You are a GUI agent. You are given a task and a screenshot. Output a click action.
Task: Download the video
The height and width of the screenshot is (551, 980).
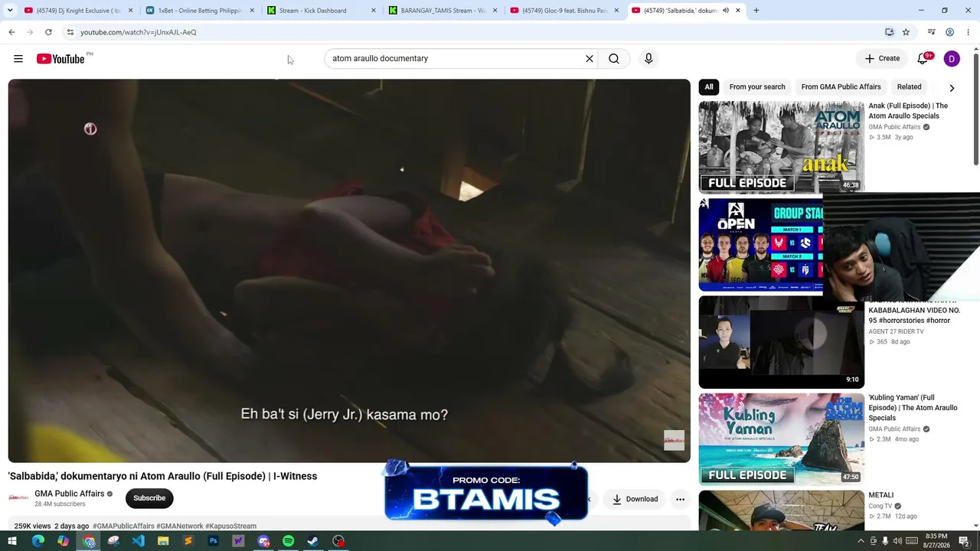click(x=635, y=500)
